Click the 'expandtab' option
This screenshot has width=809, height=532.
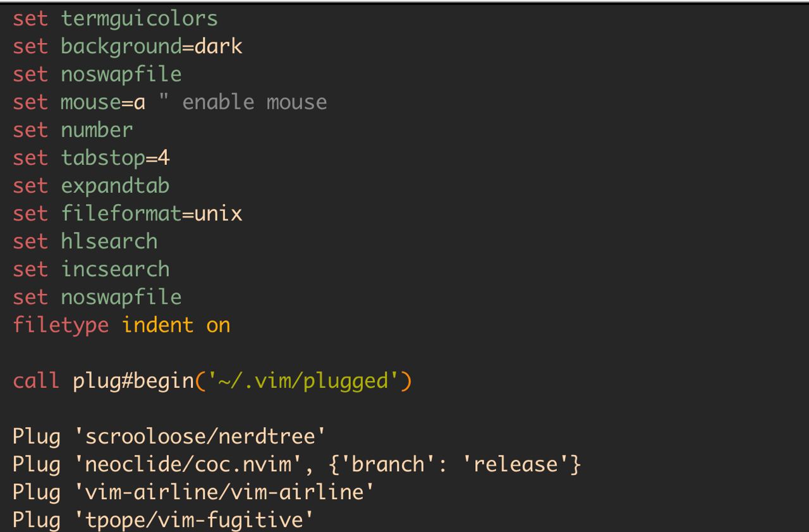coord(115,186)
